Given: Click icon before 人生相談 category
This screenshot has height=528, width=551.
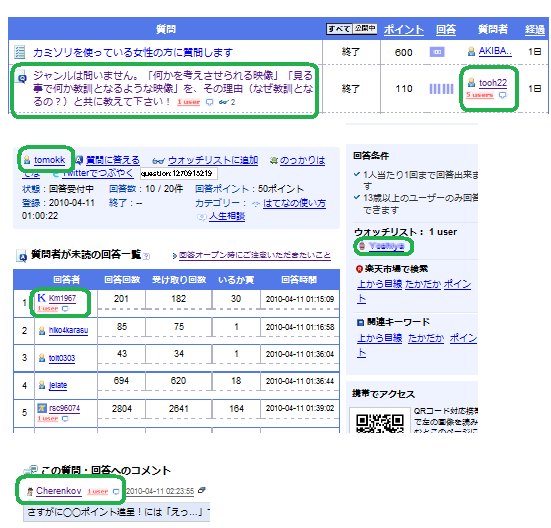Looking at the screenshot, I should (202, 217).
